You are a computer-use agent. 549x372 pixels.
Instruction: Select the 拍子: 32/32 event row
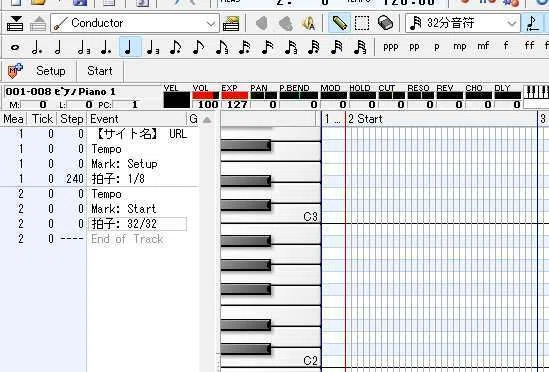[100, 224]
